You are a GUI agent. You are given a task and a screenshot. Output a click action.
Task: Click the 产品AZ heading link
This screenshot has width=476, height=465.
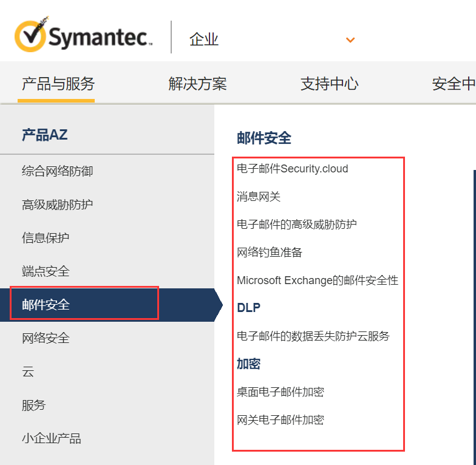coord(45,135)
